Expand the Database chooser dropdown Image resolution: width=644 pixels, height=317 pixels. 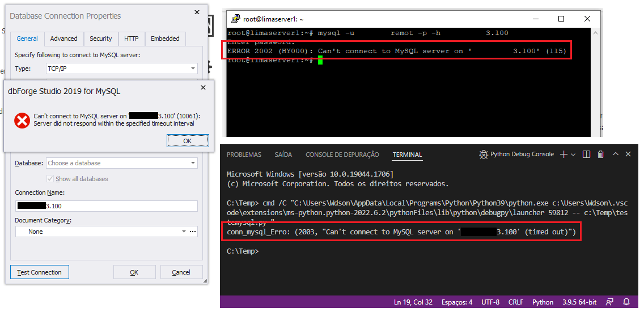[193, 163]
